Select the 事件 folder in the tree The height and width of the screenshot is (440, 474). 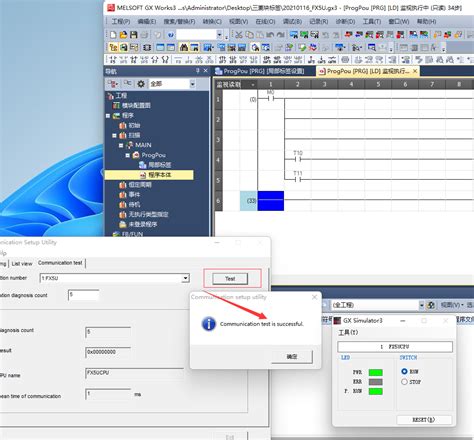(x=130, y=194)
